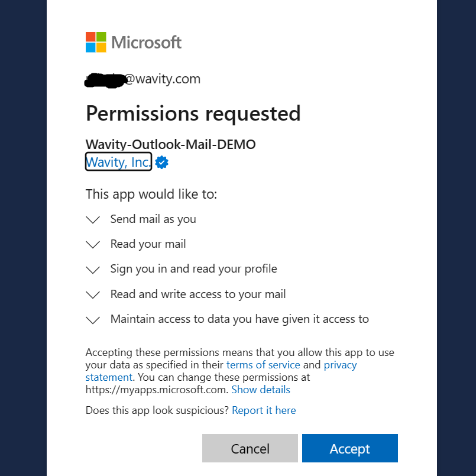Click the Microsoft wordmark text
This screenshot has height=476, width=476.
click(x=147, y=43)
